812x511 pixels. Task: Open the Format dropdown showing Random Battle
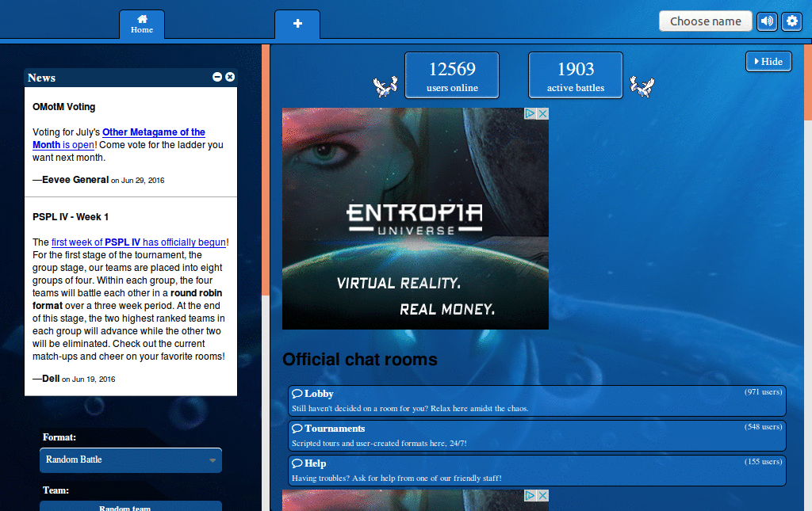[x=131, y=460]
